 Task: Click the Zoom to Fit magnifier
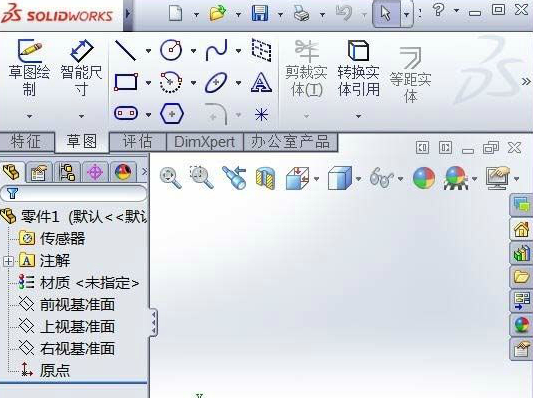pos(171,177)
